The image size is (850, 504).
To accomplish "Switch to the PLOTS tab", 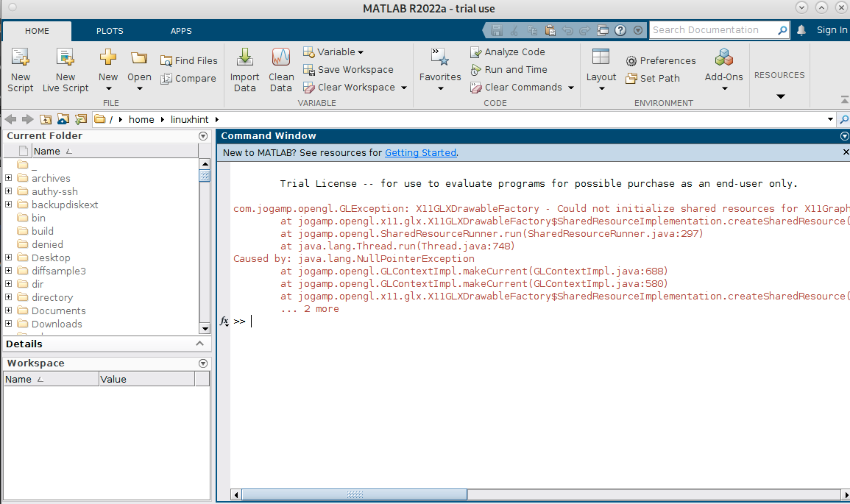I will coord(110,31).
